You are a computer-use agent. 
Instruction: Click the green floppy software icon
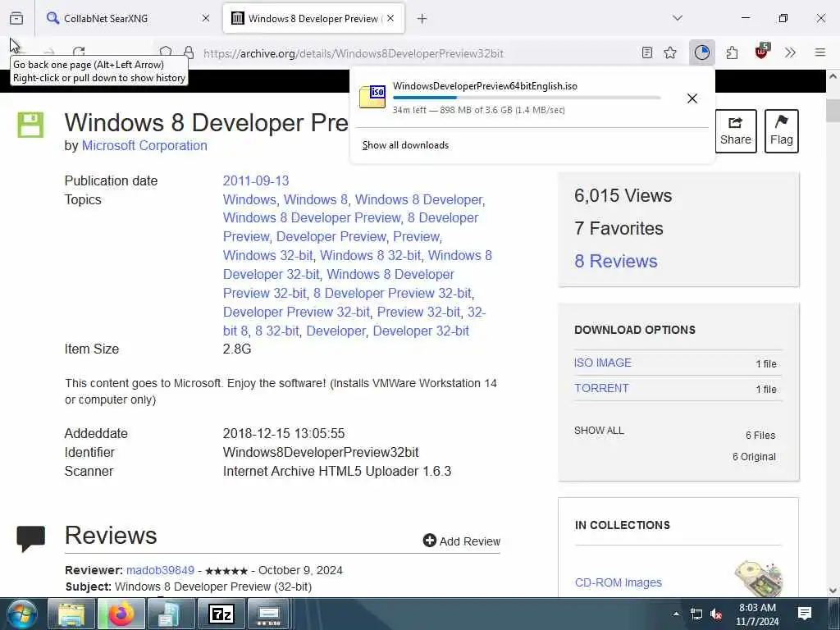(30, 125)
